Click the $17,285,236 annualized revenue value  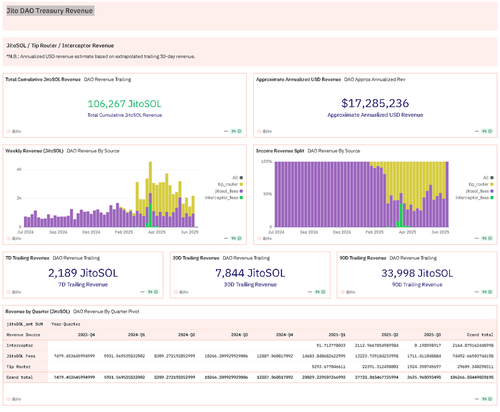375,103
